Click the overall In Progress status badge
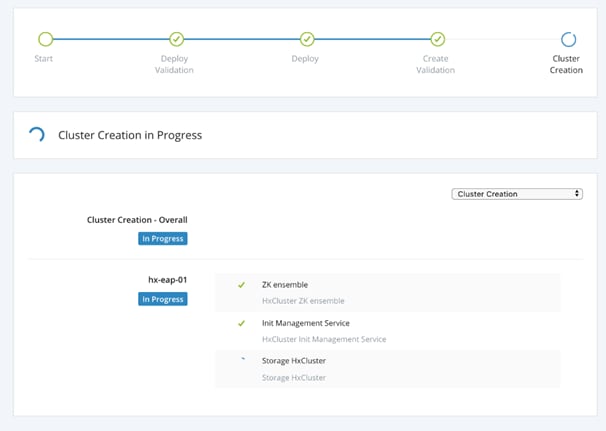606x431 pixels. pos(163,238)
